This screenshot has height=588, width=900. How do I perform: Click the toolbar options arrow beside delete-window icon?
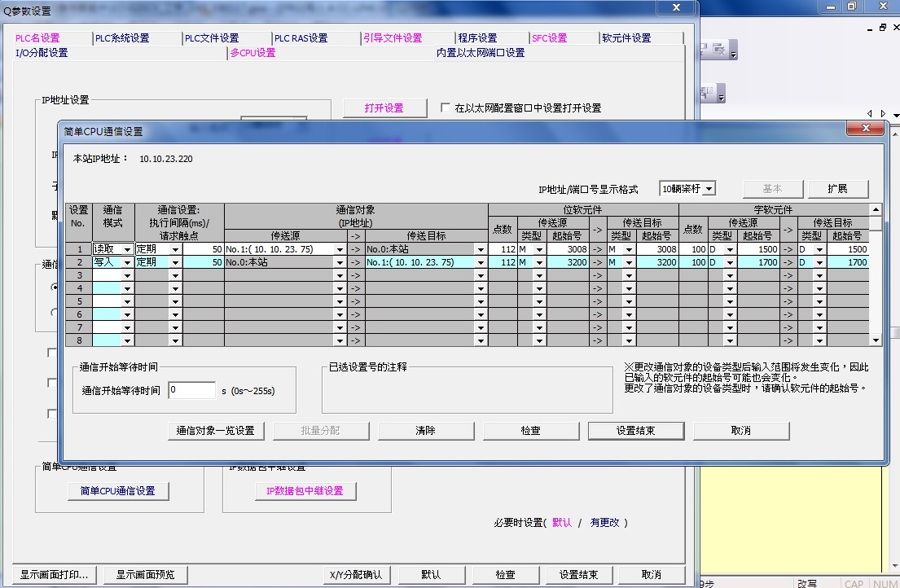(x=733, y=55)
